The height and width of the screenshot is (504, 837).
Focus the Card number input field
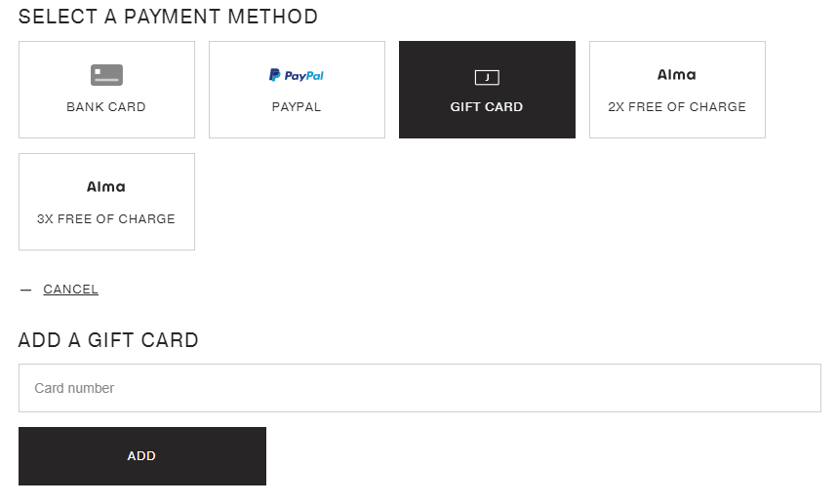pyautogui.click(x=419, y=388)
